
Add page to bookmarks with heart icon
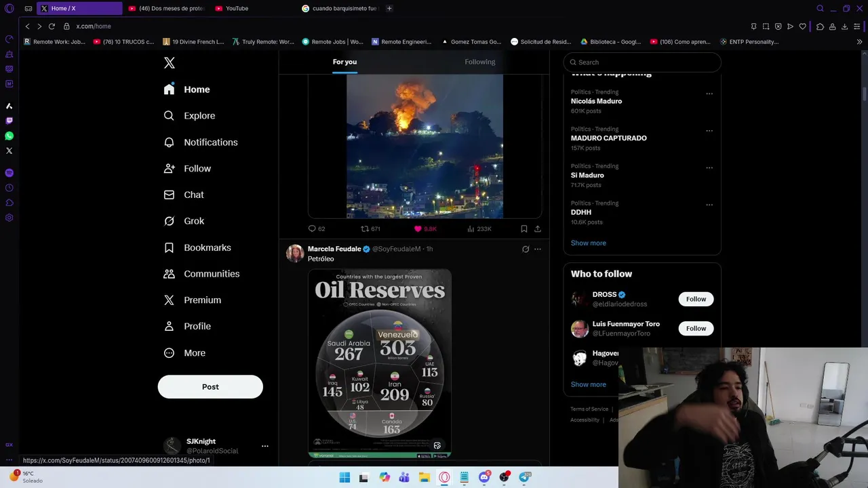[x=803, y=26]
